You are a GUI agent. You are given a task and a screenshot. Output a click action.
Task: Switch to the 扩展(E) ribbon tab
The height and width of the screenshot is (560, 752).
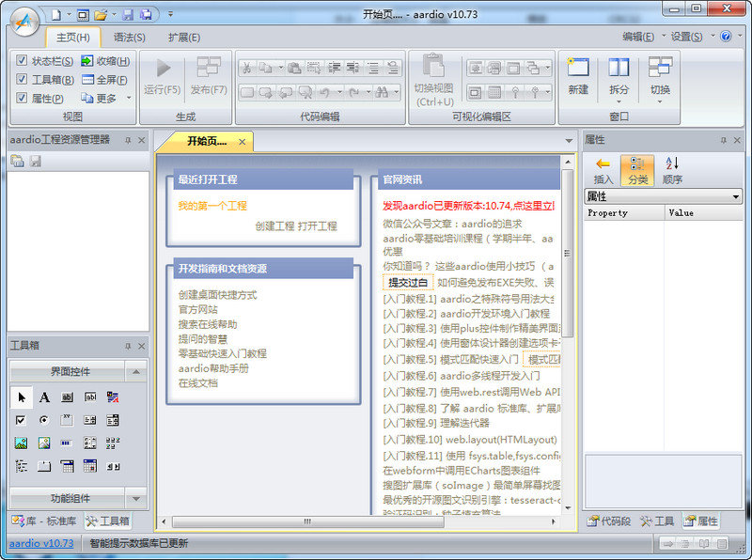click(x=184, y=38)
